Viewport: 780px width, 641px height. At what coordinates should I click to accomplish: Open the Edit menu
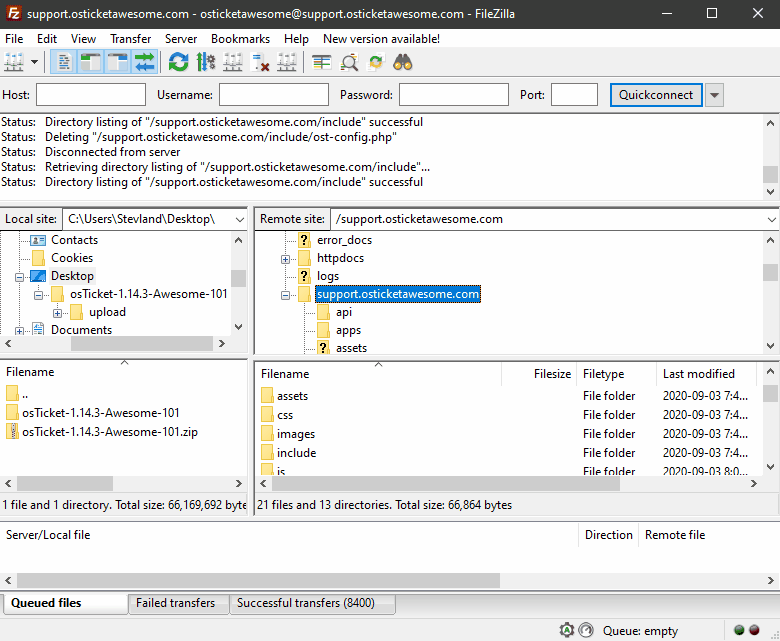click(47, 39)
